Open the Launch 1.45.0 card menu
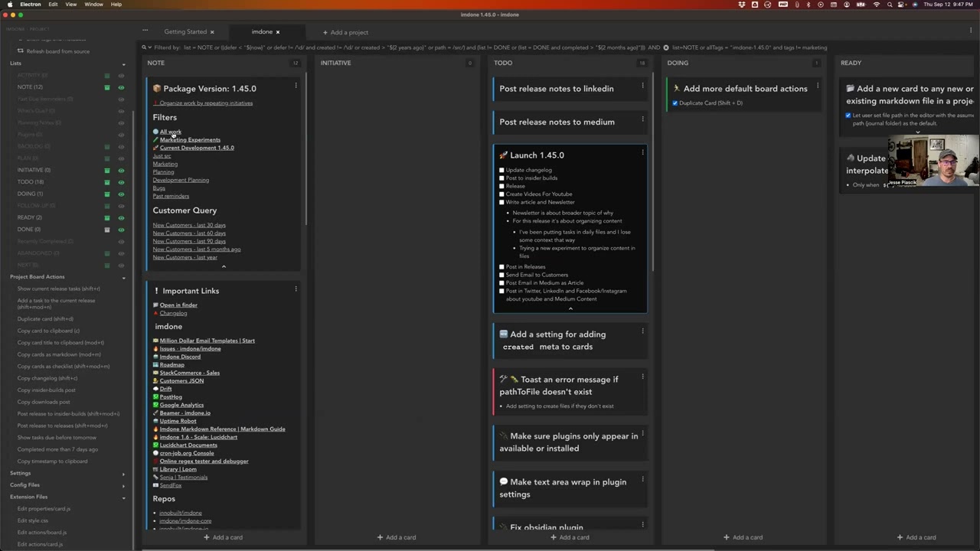Viewport: 980px width, 551px height. [x=642, y=152]
